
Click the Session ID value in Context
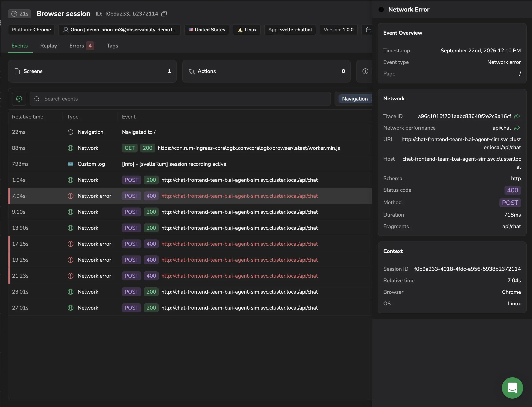[x=467, y=269]
